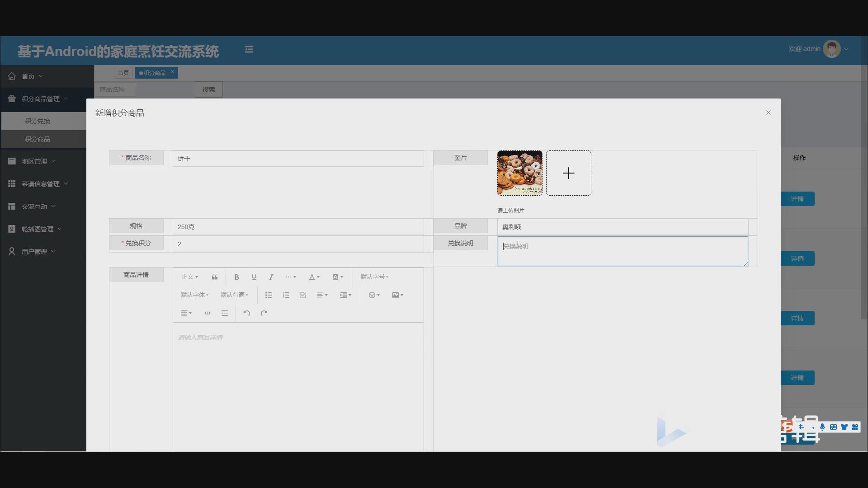The height and width of the screenshot is (488, 868).
Task: Apply underline formatting
Action: pyautogui.click(x=254, y=277)
